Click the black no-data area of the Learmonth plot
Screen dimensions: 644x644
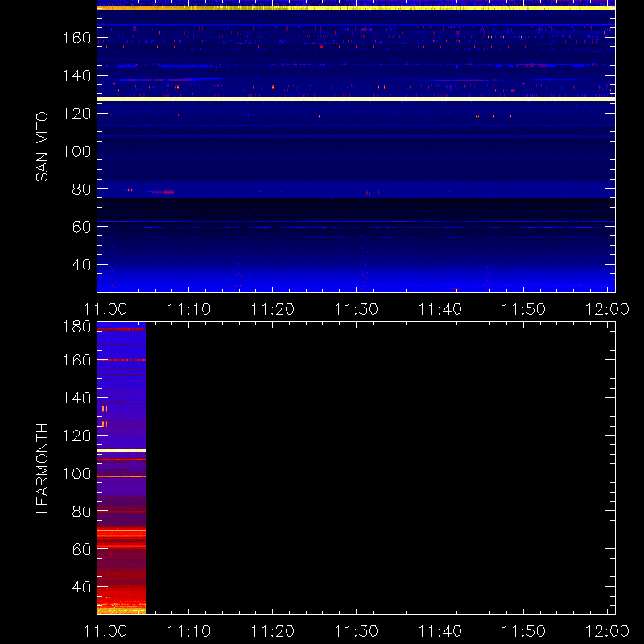coord(380,469)
